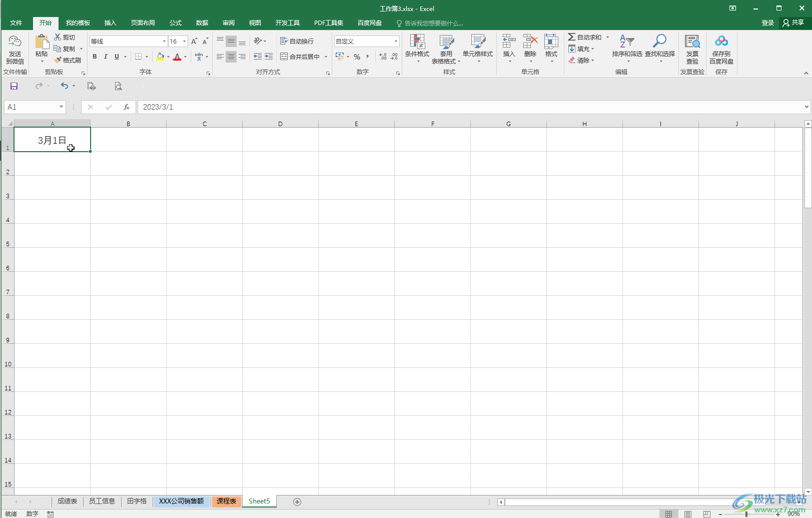Open the Merge & Center dropdown arrow
Image resolution: width=812 pixels, height=518 pixels.
pos(326,57)
